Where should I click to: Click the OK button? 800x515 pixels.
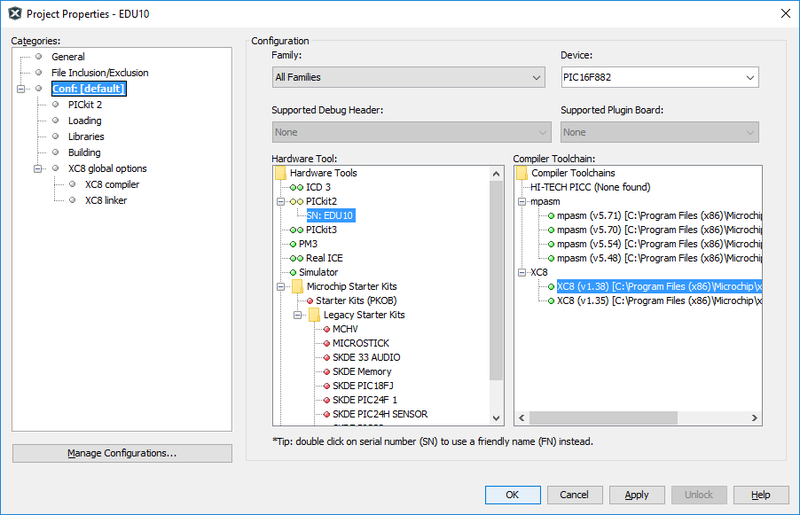click(x=512, y=495)
